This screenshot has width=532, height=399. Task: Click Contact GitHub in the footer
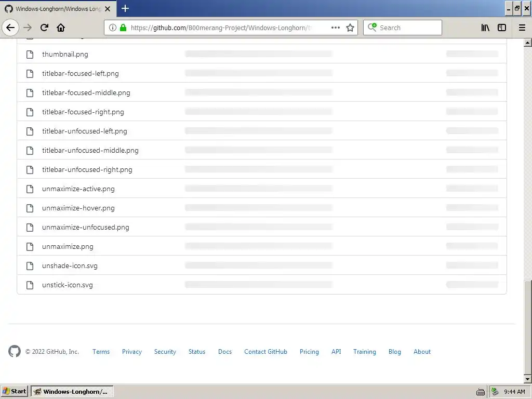pos(265,352)
